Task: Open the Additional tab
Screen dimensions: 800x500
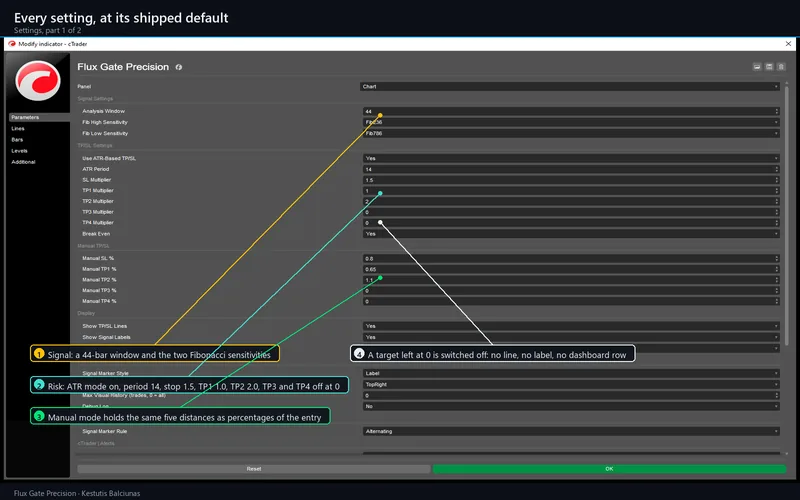Action: [23, 162]
